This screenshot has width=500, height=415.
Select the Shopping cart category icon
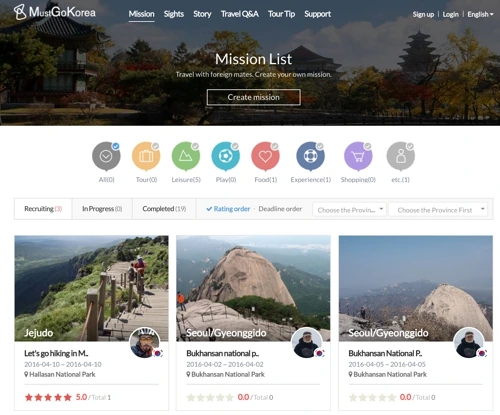point(358,156)
